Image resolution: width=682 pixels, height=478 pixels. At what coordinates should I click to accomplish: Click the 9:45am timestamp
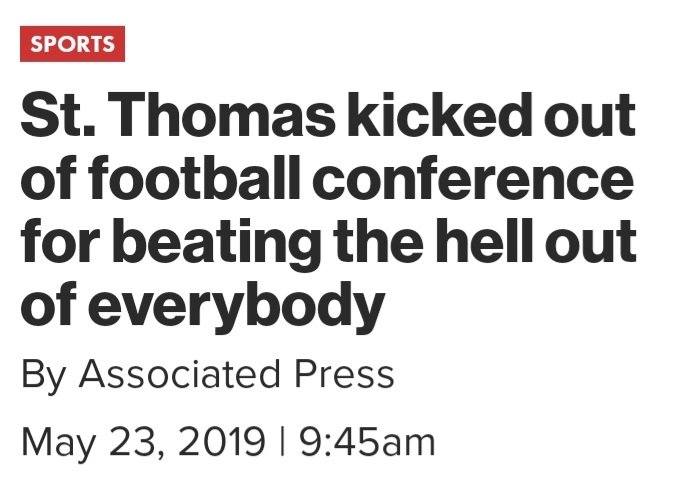click(366, 440)
